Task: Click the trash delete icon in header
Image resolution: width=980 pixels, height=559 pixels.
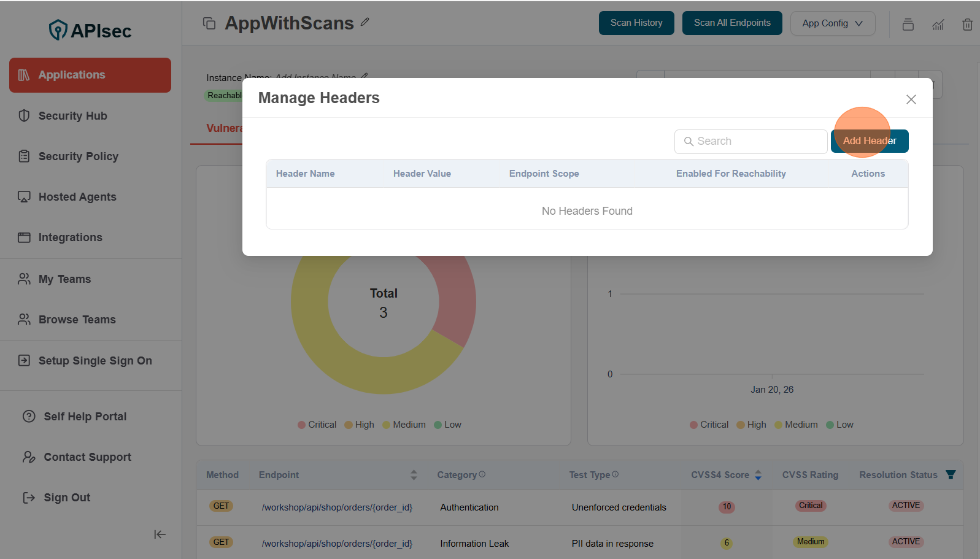Action: click(x=967, y=25)
